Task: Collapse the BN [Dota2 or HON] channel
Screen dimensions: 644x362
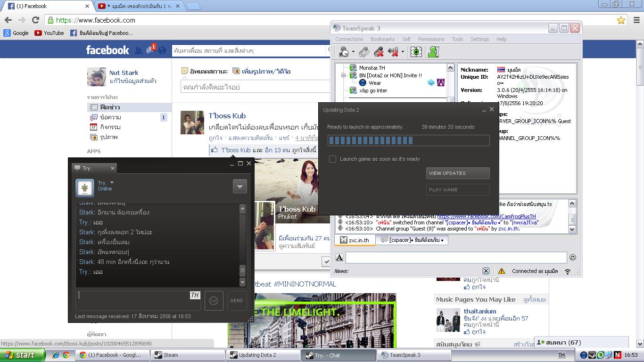Action: pos(343,75)
